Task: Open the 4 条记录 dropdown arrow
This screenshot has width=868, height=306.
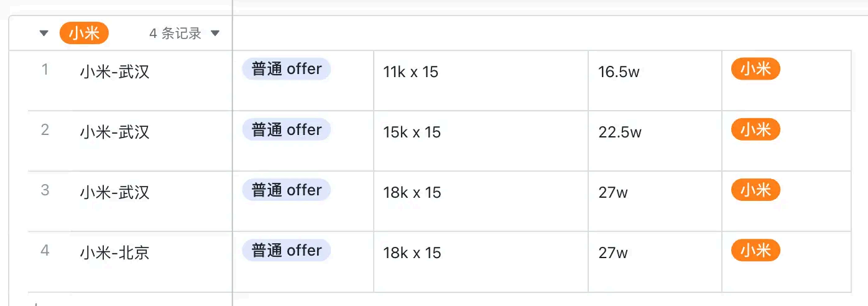Action: 215,34
